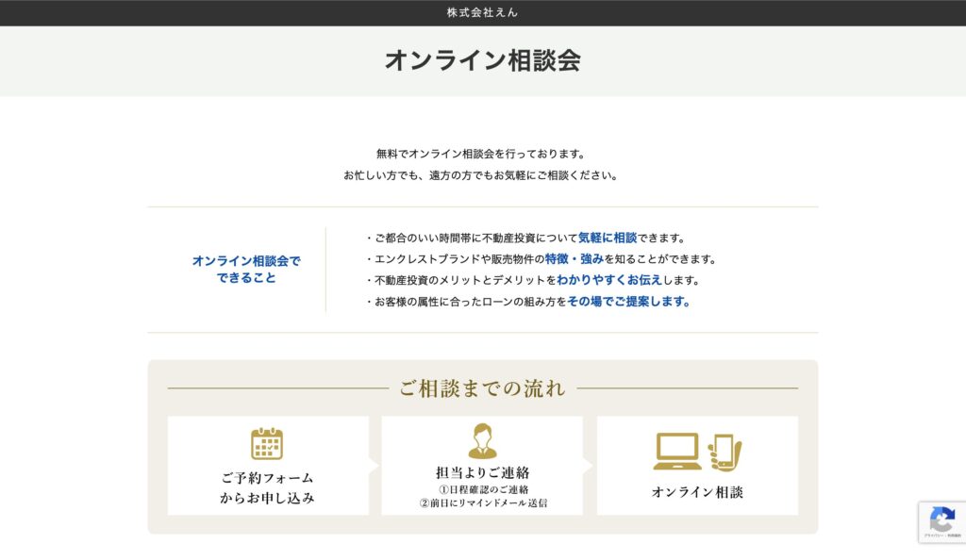Select the highlighted 気軽に相談 text
The width and height of the screenshot is (966, 560).
[607, 238]
